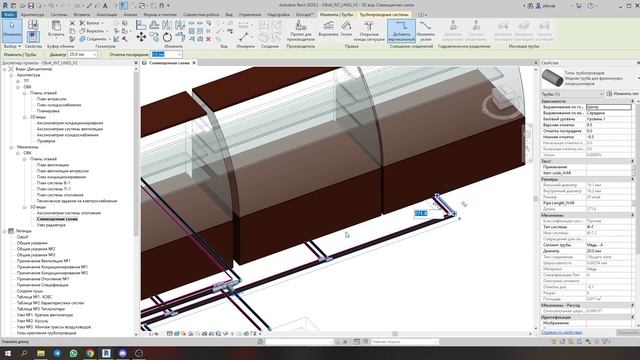
Task: Collapse the Архитектура tree node
Action: [x=11, y=75]
